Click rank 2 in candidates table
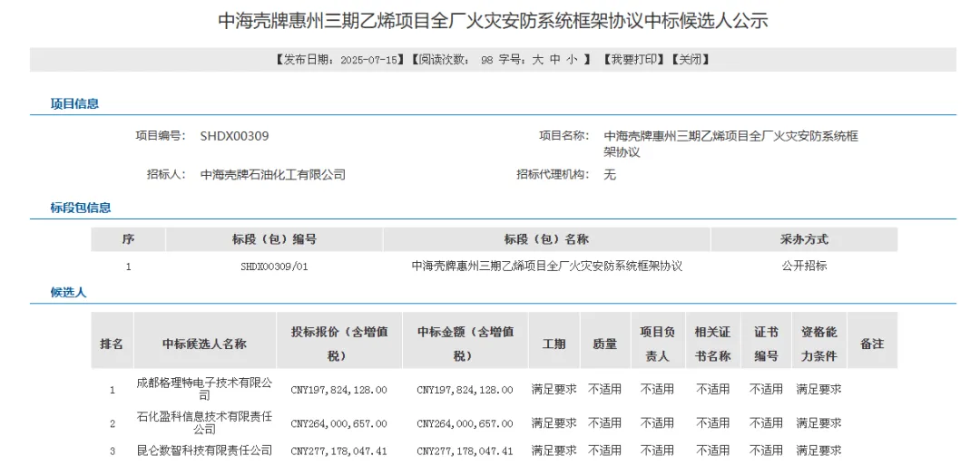Image resolution: width=980 pixels, height=466 pixels. (113, 423)
